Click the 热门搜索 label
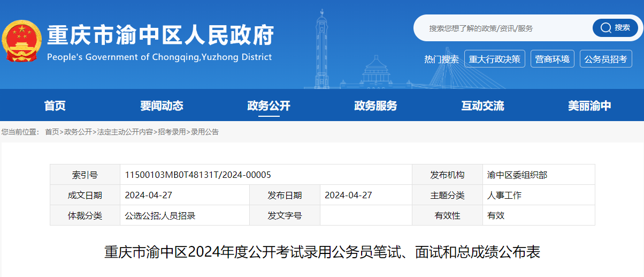Screen dimensions: 644x277 441,59
